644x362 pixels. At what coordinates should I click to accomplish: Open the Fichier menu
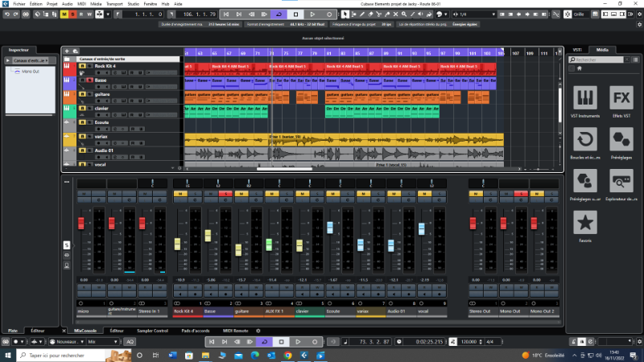tap(19, 4)
